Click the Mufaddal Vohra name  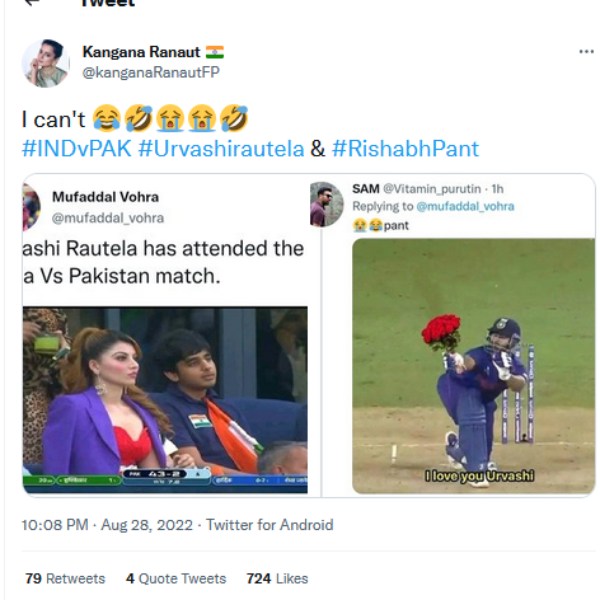tap(105, 197)
